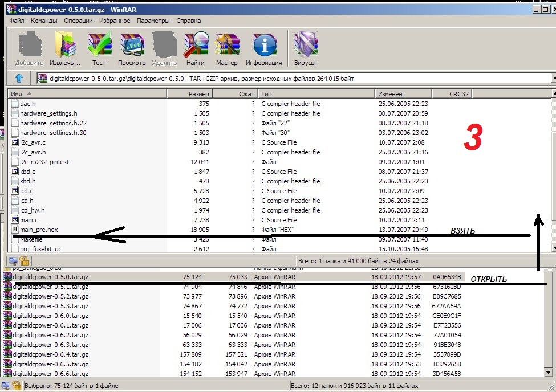Viewport: 556px width, 392px height.
Task: Select digitaldcpower-0.6.0.tar.gz in back window
Action: click(x=50, y=316)
